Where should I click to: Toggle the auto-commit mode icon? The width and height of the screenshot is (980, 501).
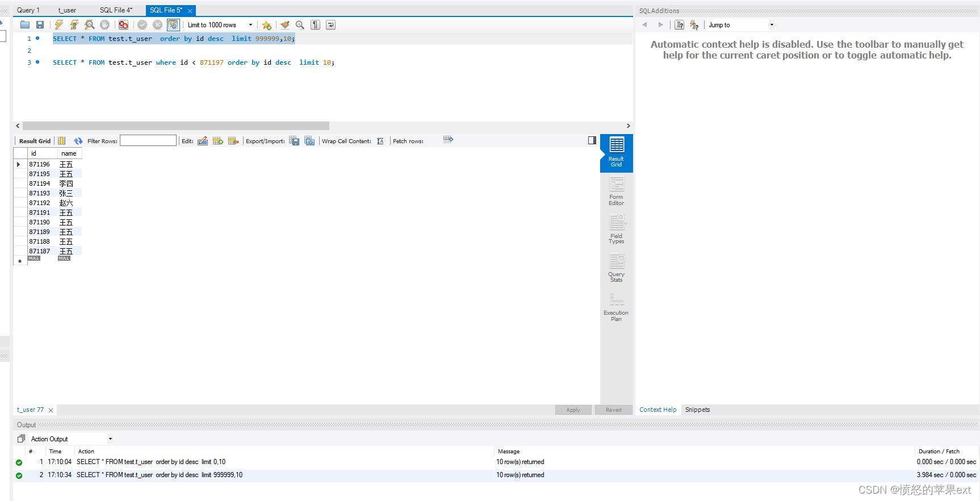pos(173,25)
